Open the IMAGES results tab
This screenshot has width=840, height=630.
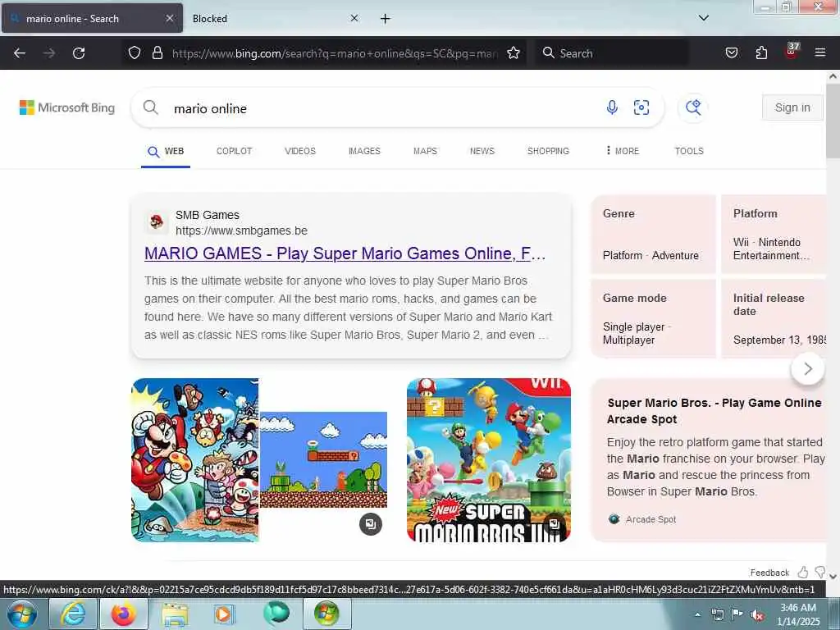pos(364,151)
